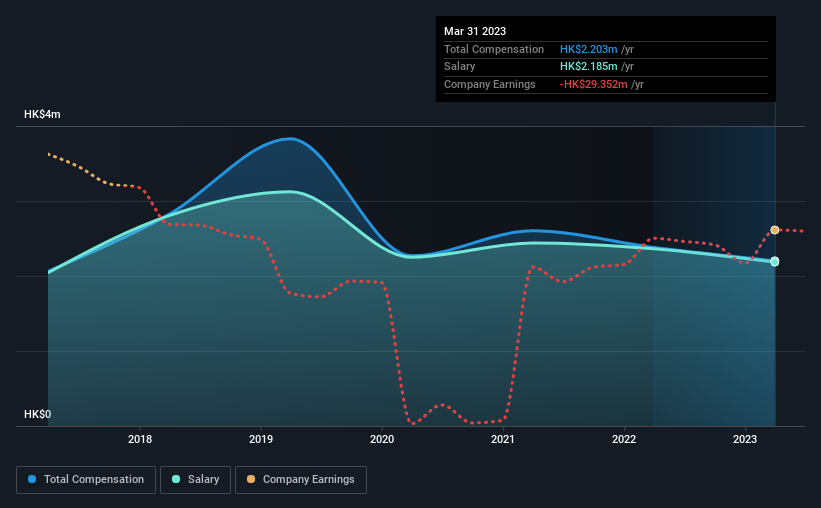Toggle the Total Compensation legend button

(86, 480)
